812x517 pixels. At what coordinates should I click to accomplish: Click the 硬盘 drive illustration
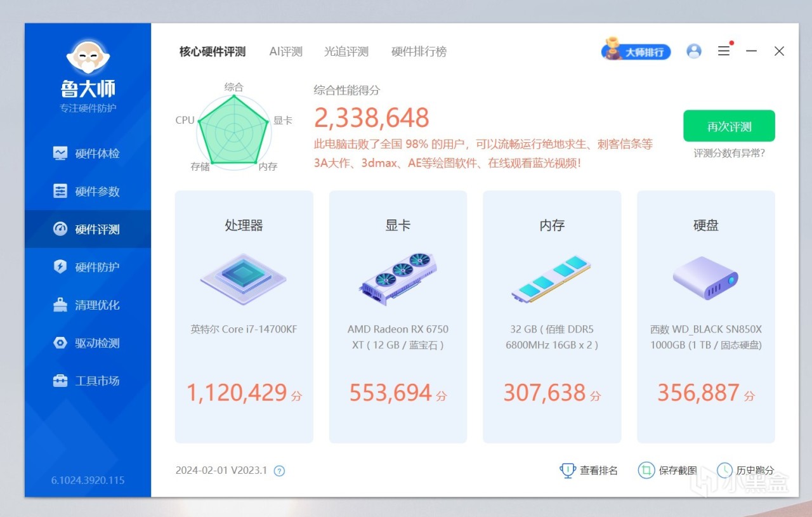tap(705, 277)
